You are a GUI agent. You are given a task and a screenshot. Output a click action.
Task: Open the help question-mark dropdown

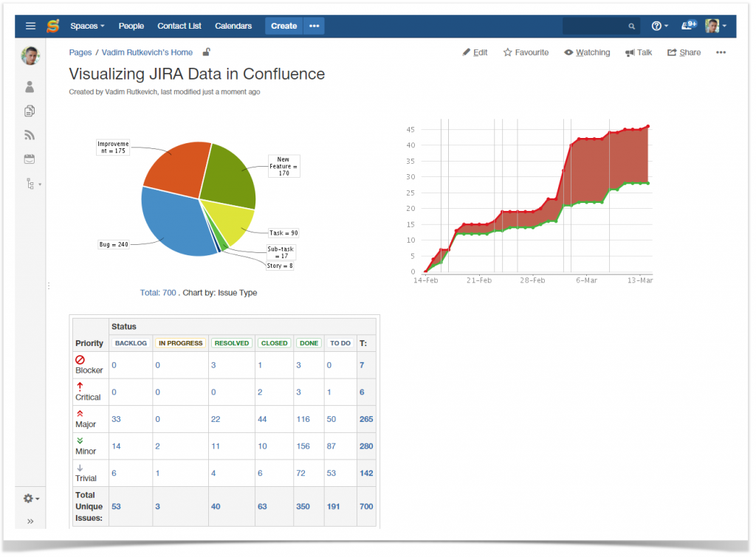[658, 25]
